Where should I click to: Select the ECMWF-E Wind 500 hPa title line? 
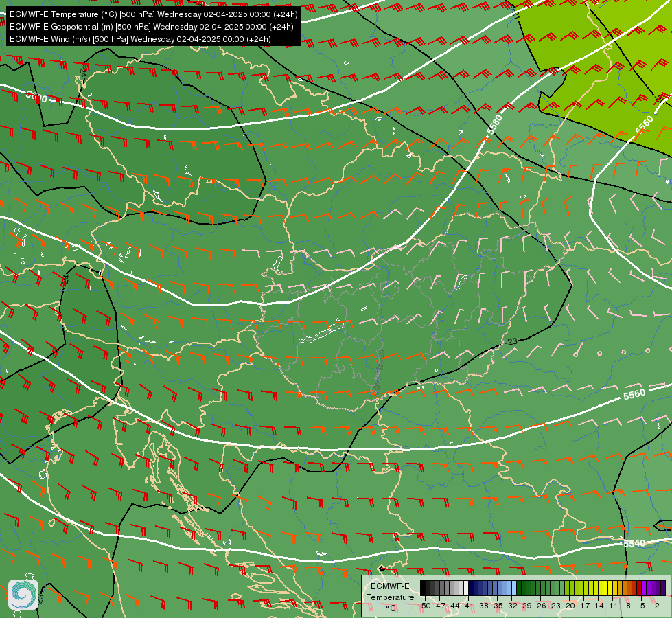[140, 39]
